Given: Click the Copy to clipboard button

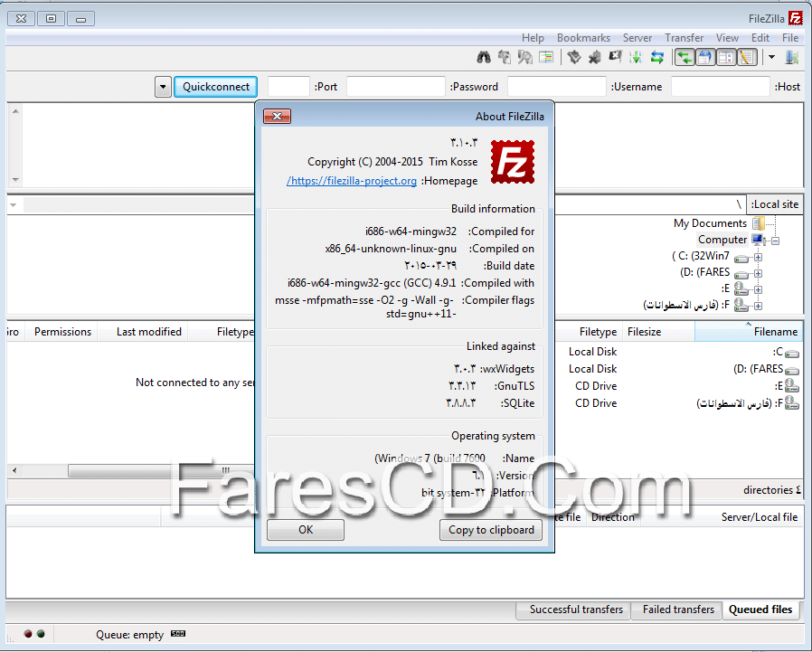Looking at the screenshot, I should pyautogui.click(x=491, y=530).
